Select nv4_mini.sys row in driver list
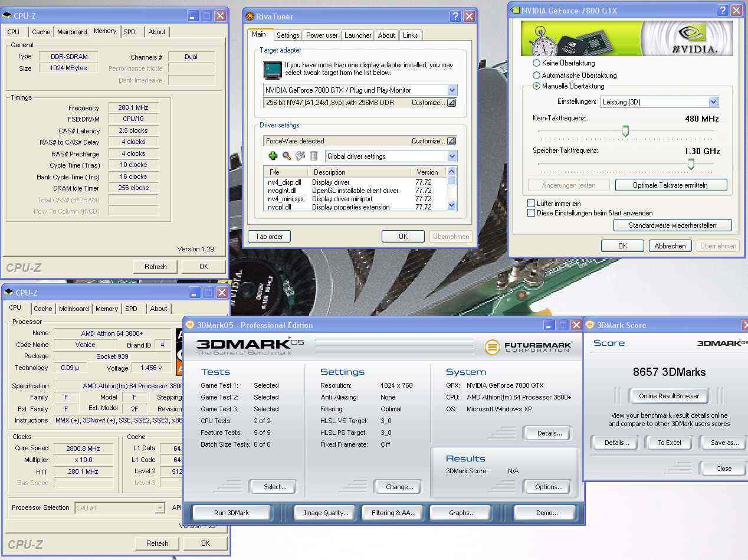Screen dimensions: 748x560 355,199
